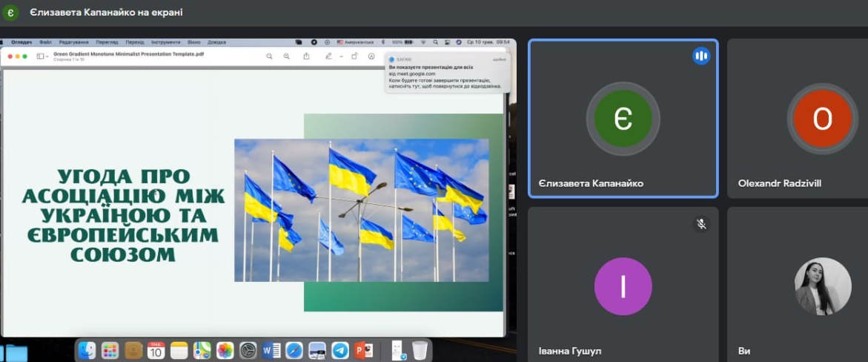The width and height of the screenshot is (868, 362).
Task: Open PowerPoint from the Dock
Action: click(363, 350)
